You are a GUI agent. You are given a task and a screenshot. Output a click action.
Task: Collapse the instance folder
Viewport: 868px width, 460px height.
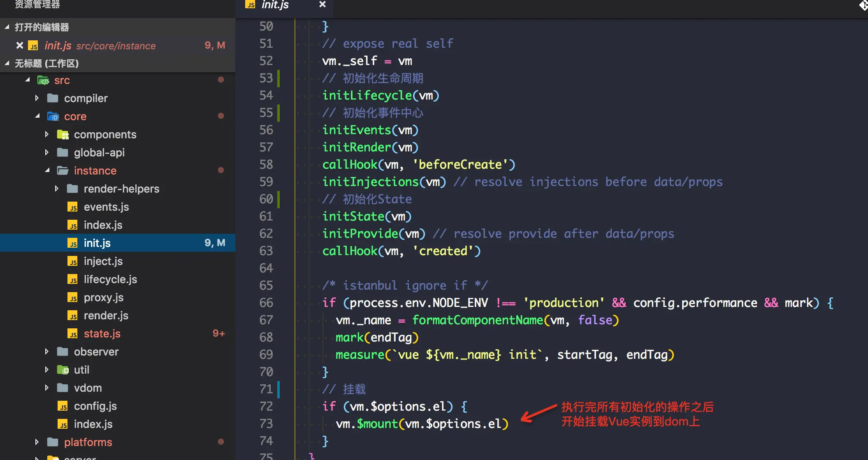click(x=47, y=170)
